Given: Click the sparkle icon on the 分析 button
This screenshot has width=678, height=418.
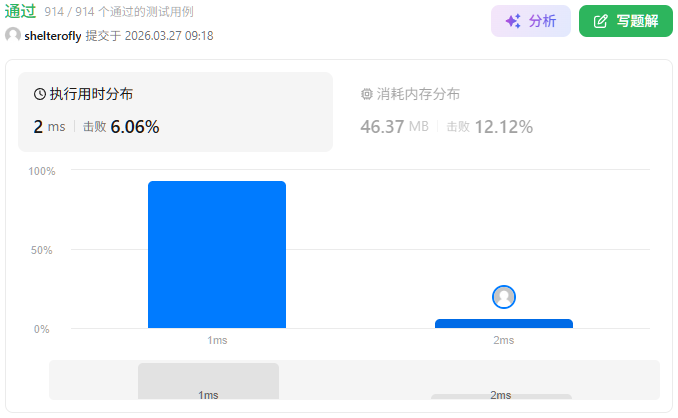Looking at the screenshot, I should pyautogui.click(x=512, y=21).
